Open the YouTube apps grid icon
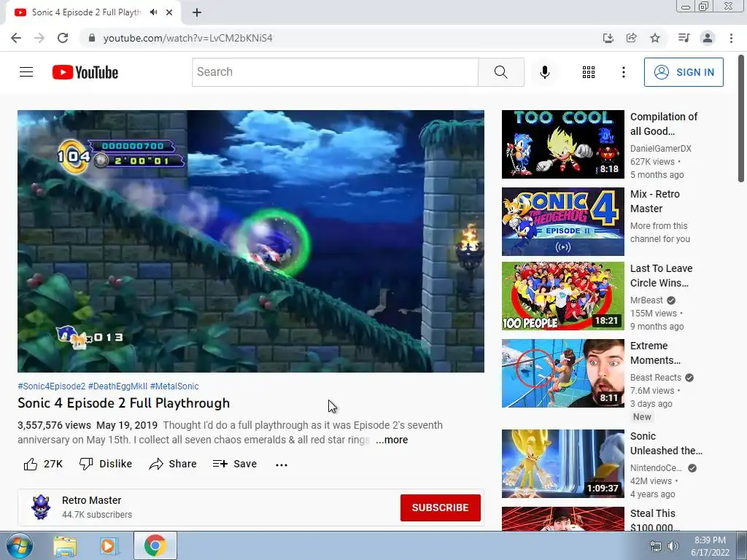 point(589,72)
